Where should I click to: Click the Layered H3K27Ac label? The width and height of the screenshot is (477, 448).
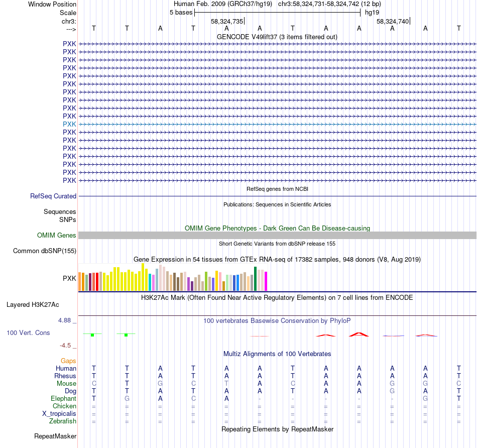33,305
